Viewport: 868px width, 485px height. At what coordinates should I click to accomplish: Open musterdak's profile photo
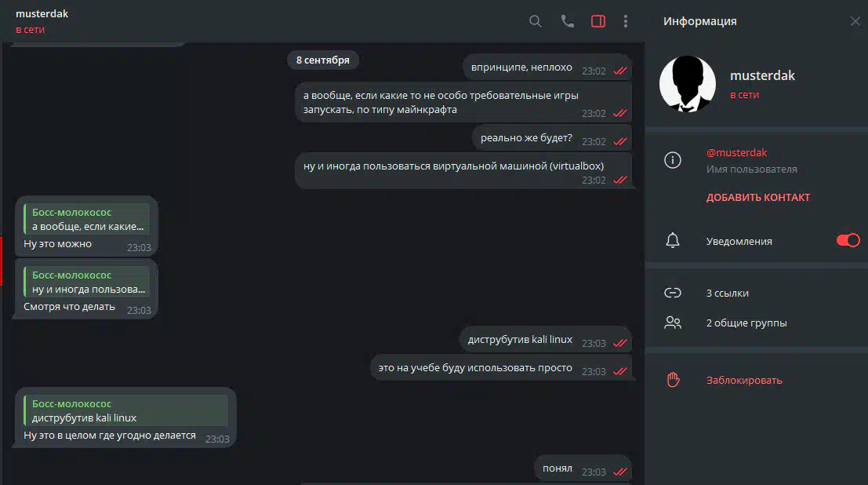688,84
